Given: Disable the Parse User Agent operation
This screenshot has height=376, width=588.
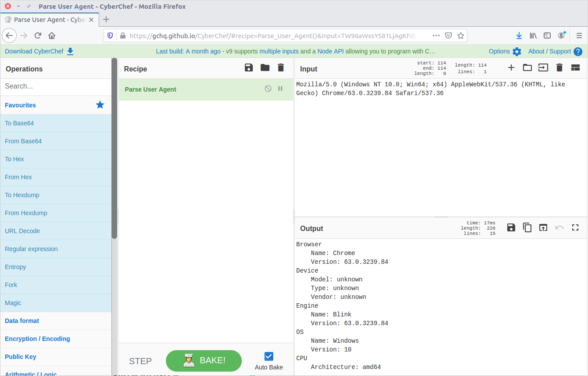Looking at the screenshot, I should [268, 89].
